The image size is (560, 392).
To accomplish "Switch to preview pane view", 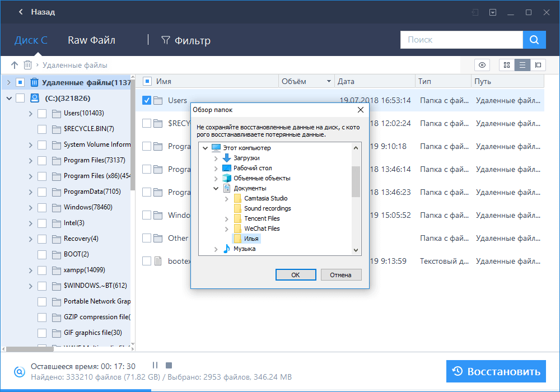I will click(538, 65).
